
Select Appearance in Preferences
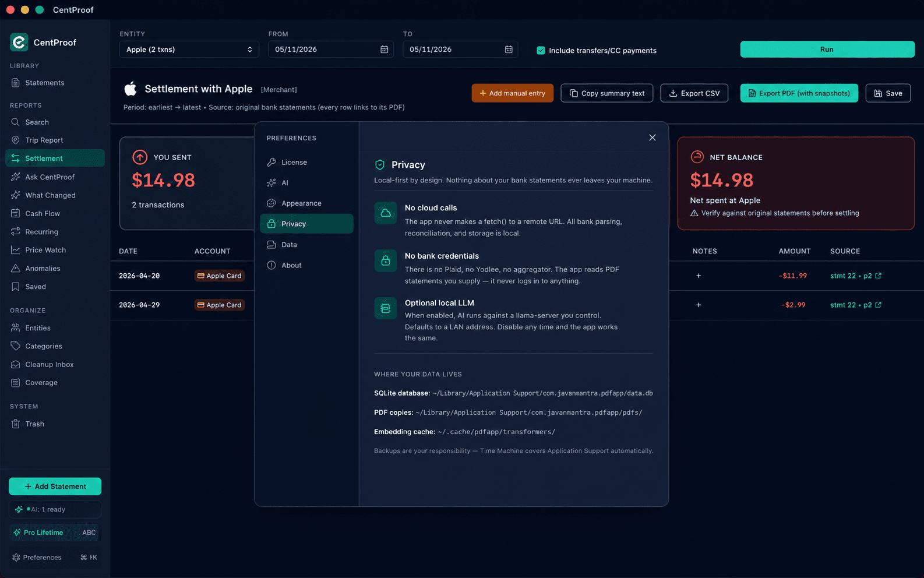tap(306, 203)
